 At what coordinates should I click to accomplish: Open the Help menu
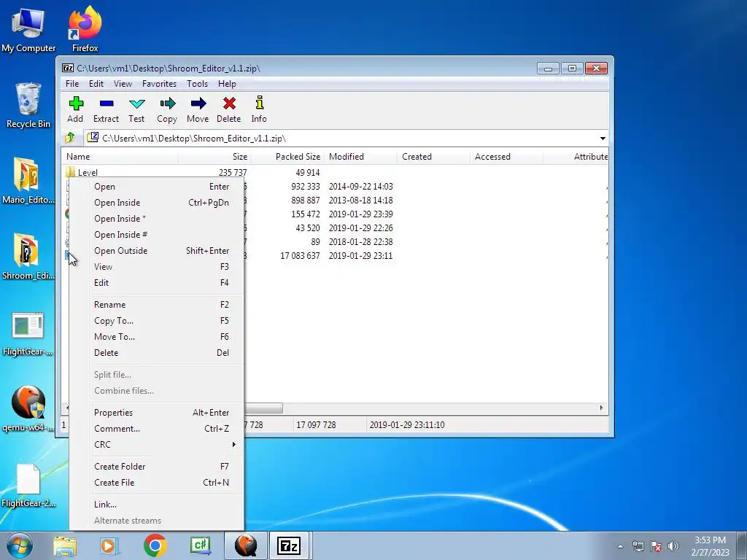[227, 83]
